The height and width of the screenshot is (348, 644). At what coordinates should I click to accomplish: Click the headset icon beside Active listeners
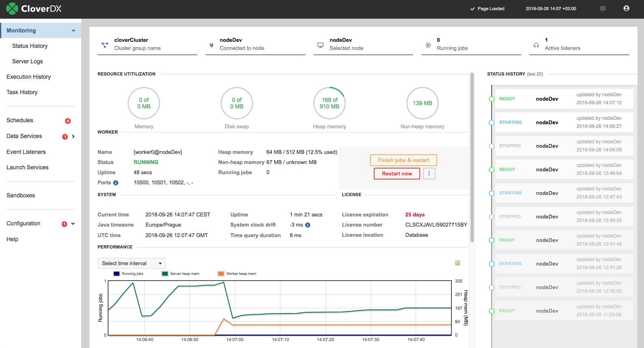pyautogui.click(x=536, y=45)
